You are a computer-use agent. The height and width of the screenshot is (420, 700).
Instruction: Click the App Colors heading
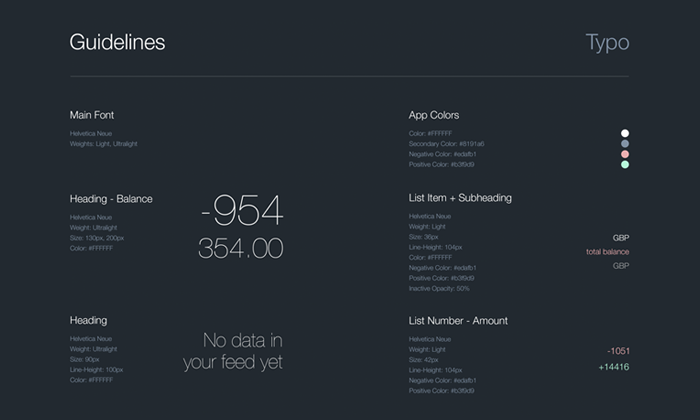coord(434,115)
